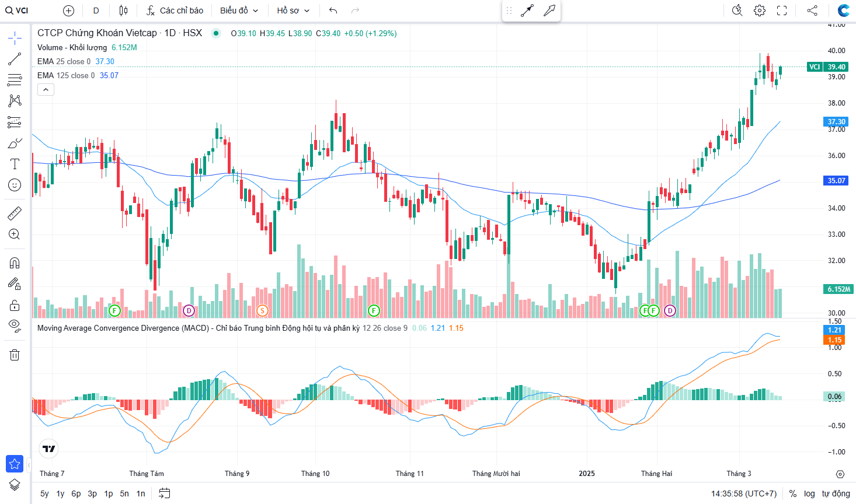
Task: Toggle log scale on price axis
Action: [809, 494]
